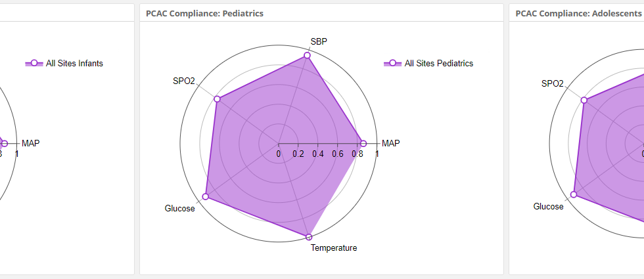
Task: Click the MAP data point in Pediatrics chart
Action: click(362, 143)
